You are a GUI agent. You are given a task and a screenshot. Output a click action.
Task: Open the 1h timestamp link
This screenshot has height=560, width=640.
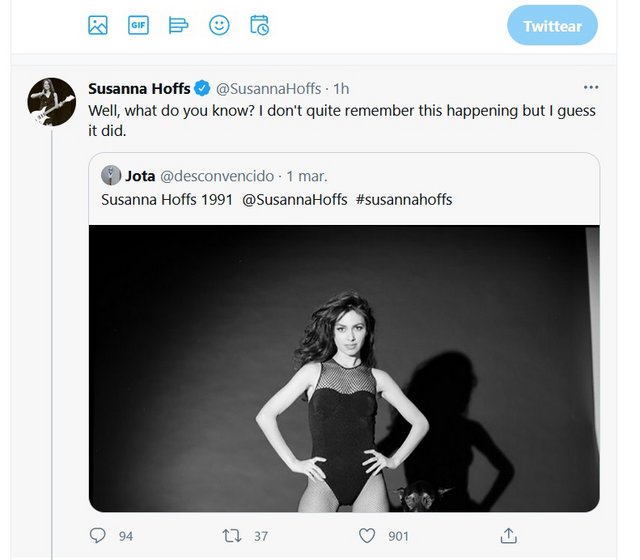click(x=341, y=89)
